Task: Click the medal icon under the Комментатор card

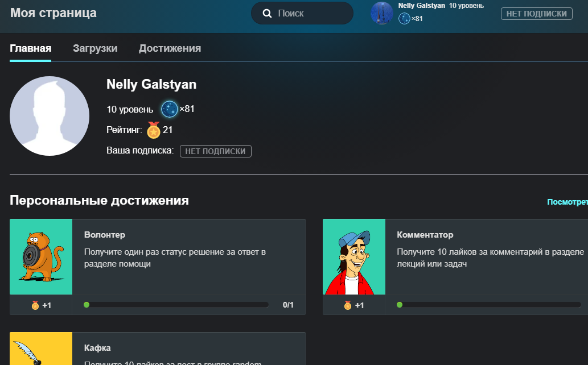Action: [x=348, y=305]
